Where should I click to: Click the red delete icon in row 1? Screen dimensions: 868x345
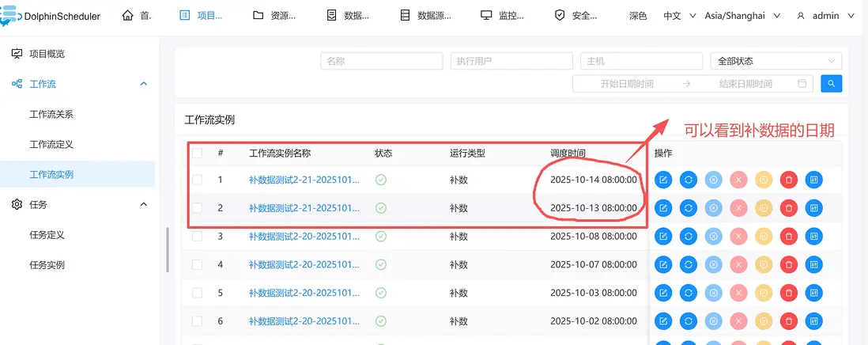(x=789, y=180)
